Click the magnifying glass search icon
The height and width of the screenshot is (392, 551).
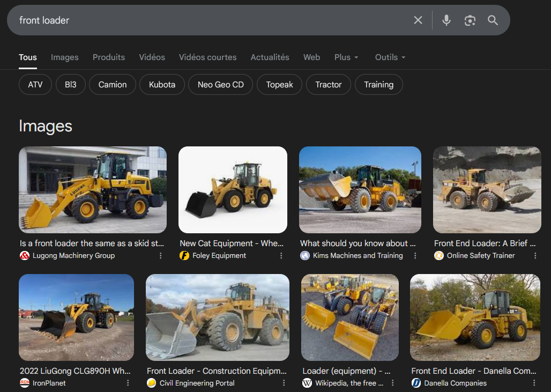pyautogui.click(x=493, y=20)
